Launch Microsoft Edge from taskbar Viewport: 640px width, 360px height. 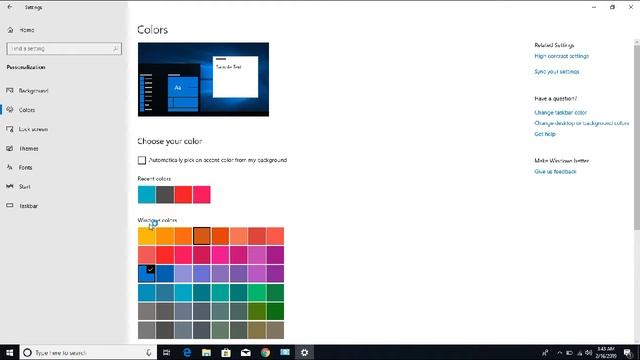point(187,352)
